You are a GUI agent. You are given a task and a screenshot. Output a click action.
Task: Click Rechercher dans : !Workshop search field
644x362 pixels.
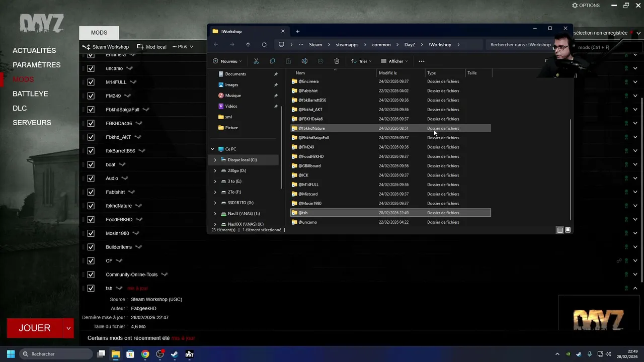point(520,45)
